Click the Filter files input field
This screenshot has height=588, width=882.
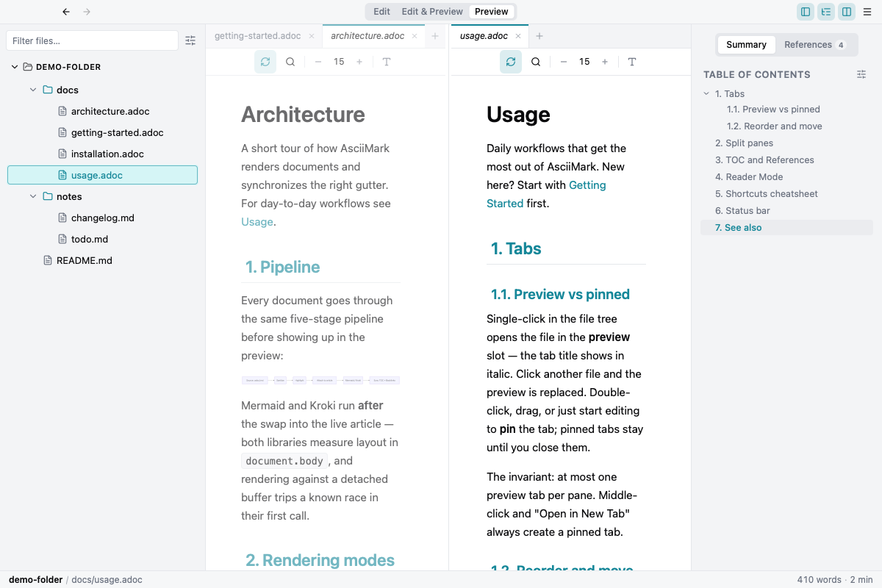[92, 40]
